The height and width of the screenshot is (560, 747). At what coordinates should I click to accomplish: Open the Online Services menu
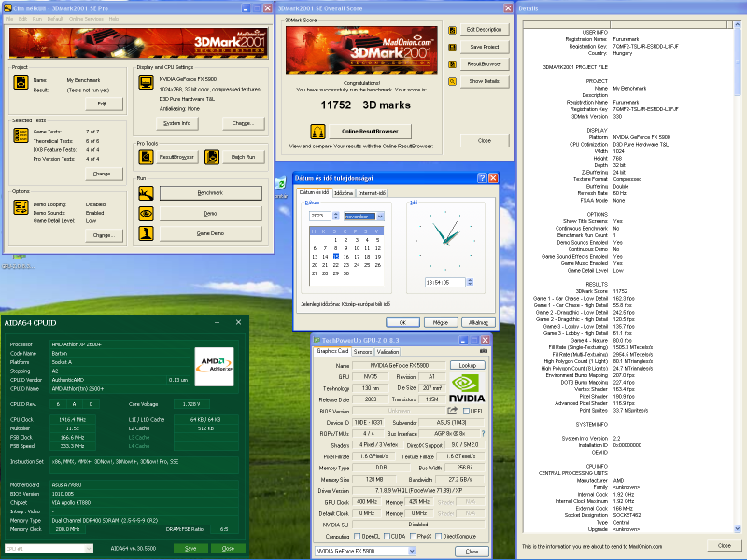point(86,19)
